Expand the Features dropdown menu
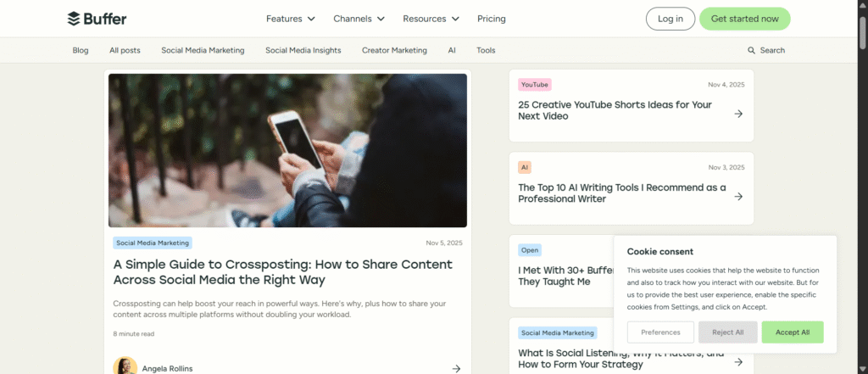 coord(290,19)
